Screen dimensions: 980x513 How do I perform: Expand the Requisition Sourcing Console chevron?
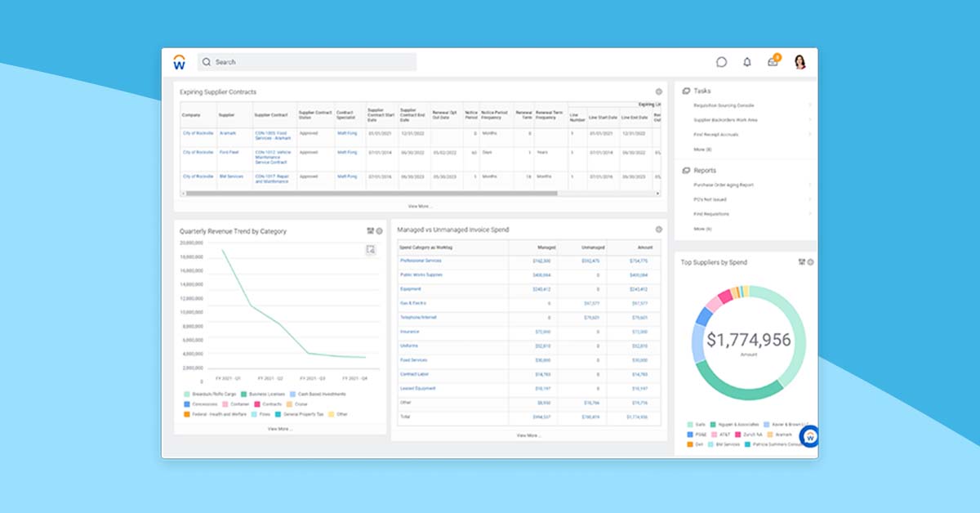pos(810,105)
